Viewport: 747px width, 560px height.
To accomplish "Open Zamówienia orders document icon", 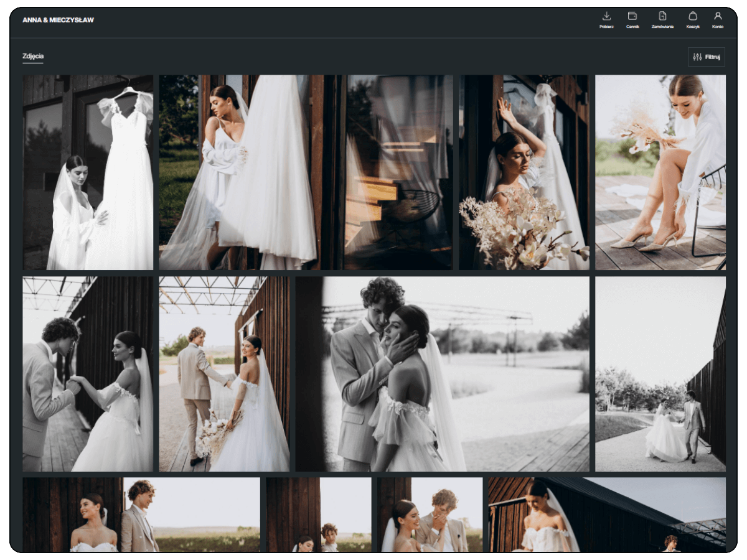I will click(662, 17).
